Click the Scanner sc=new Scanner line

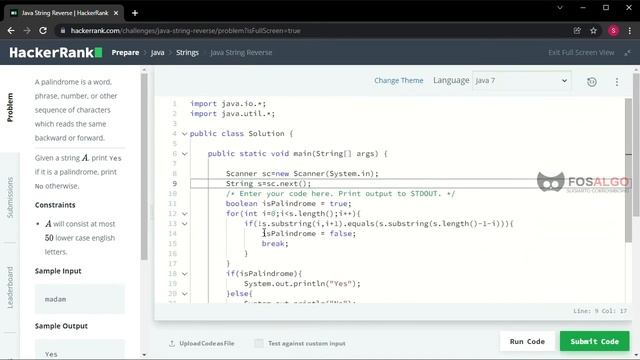(302, 174)
